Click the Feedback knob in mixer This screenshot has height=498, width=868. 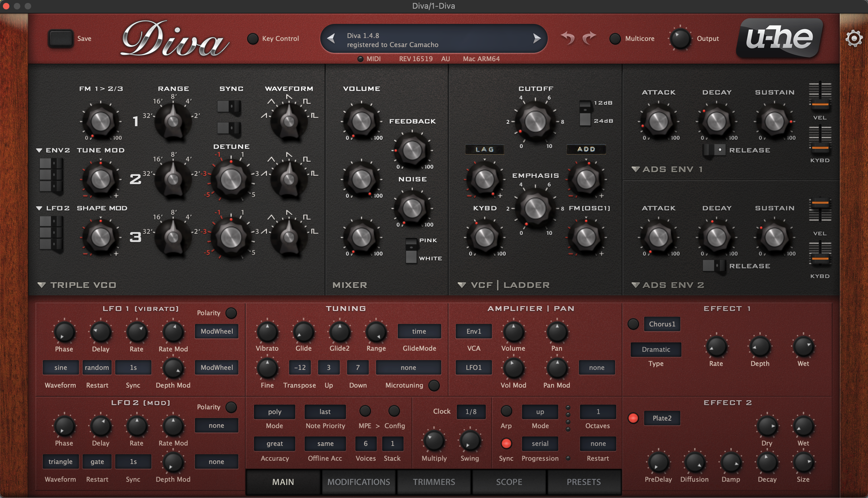click(x=412, y=150)
